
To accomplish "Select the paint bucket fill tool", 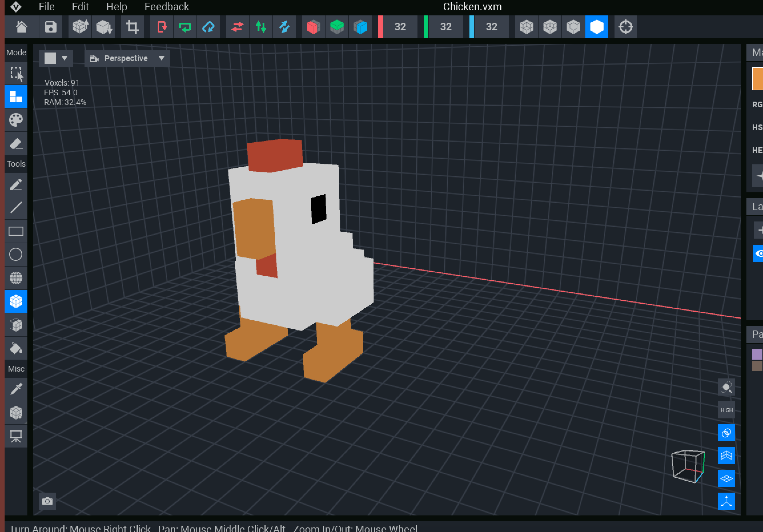I will 16,348.
